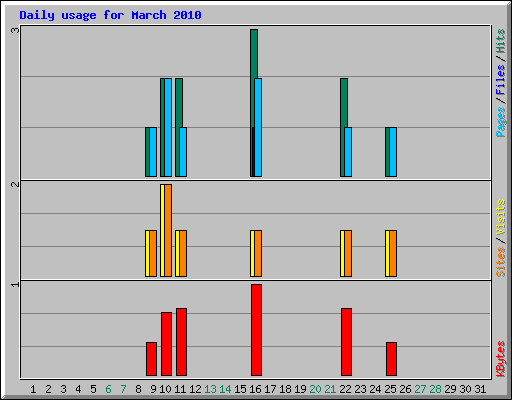Viewport: 512px width, 400px height.
Task: Click day label "10" on the x-axis
Action: click(165, 389)
